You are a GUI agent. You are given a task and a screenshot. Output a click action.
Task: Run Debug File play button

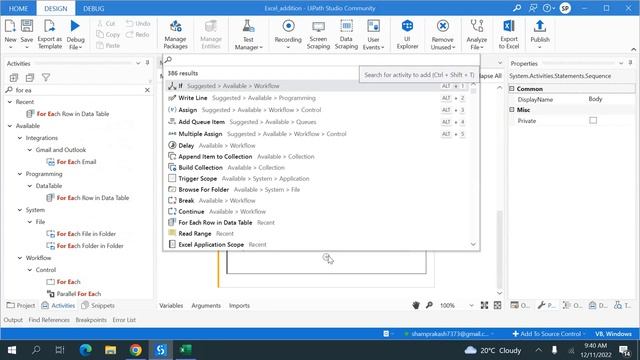coord(75,26)
